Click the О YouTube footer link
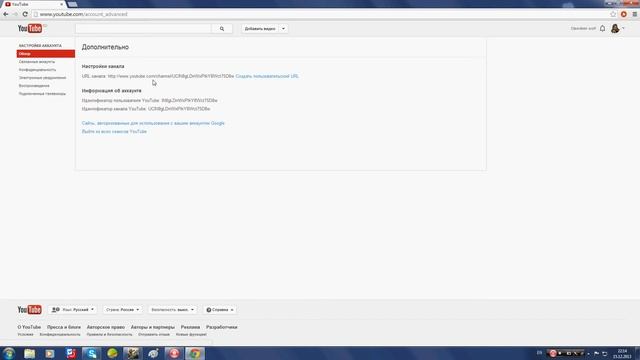 tap(29, 327)
